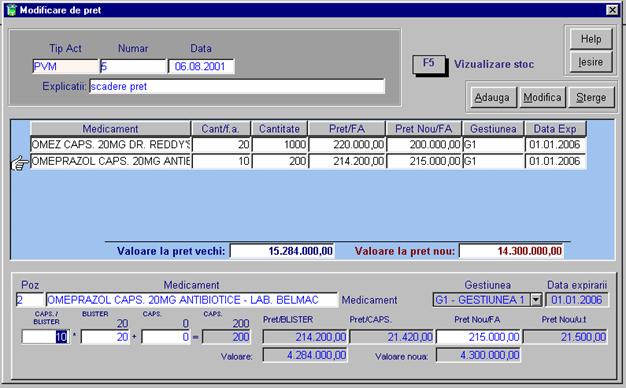Click the Cant/f.a. cell 10 for OMEPRAZOL
This screenshot has width=626, height=388.
[221, 161]
